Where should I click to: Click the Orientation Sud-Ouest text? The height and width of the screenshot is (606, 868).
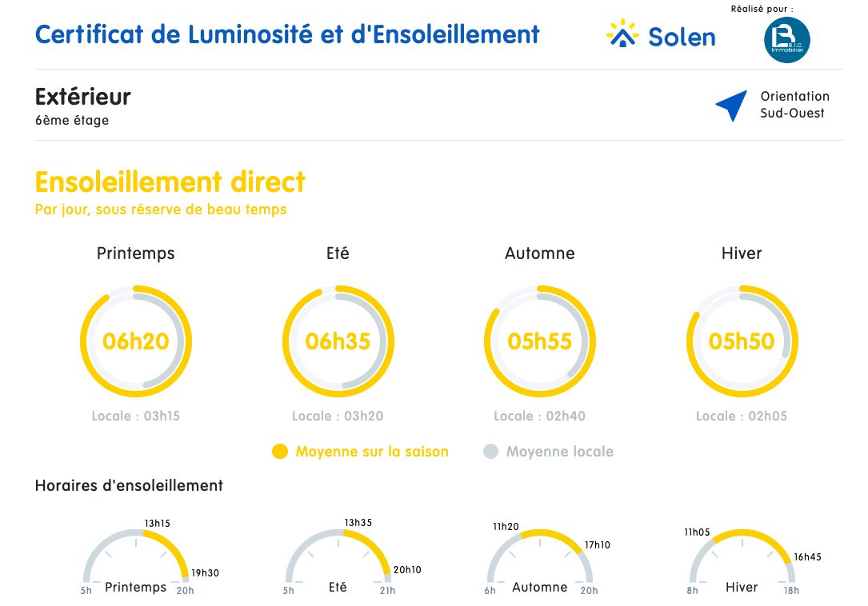[x=794, y=105]
